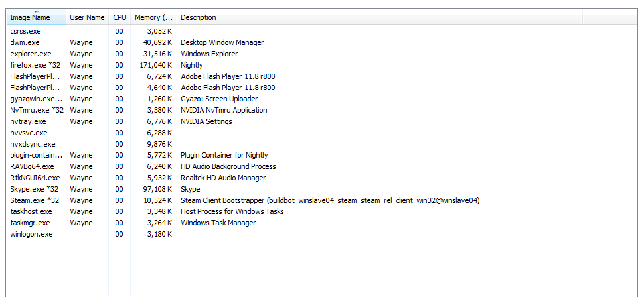
Task: Click the Description column header
Action: [x=380, y=17]
